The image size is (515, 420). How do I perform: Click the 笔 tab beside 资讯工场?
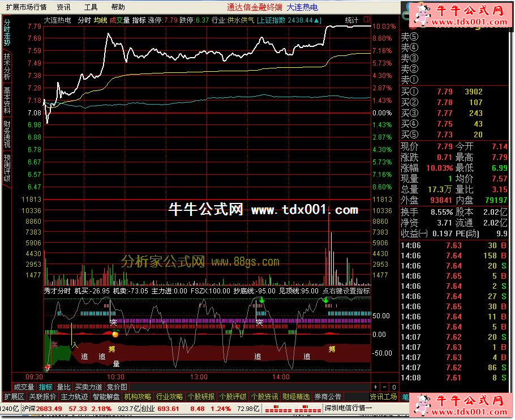tap(405, 397)
